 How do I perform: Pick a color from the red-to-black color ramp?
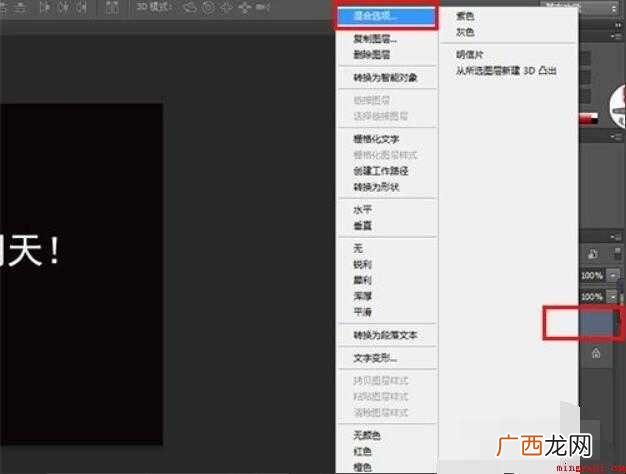(x=588, y=119)
